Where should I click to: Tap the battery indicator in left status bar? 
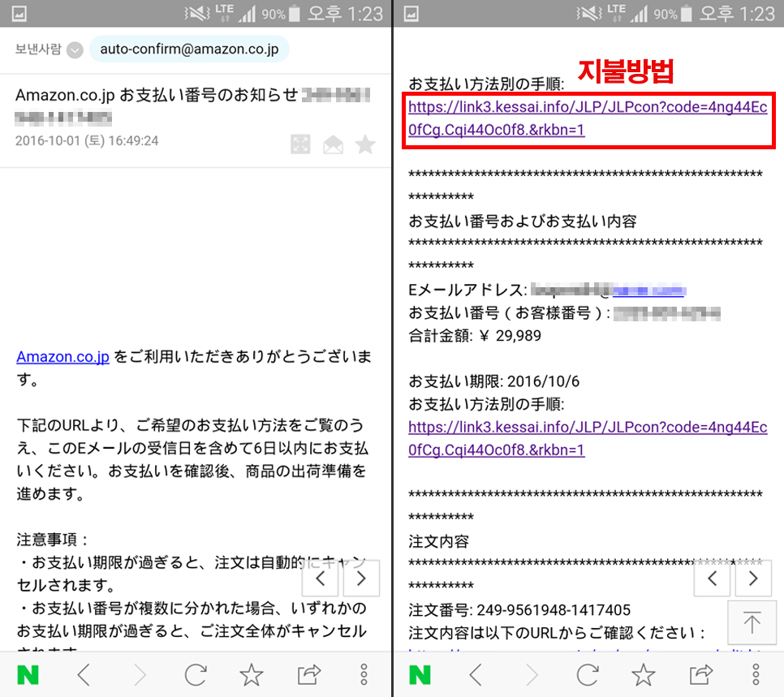(x=295, y=14)
